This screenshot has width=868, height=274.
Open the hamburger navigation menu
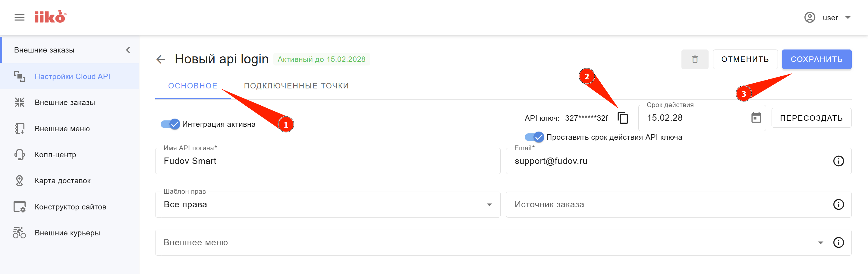[20, 18]
